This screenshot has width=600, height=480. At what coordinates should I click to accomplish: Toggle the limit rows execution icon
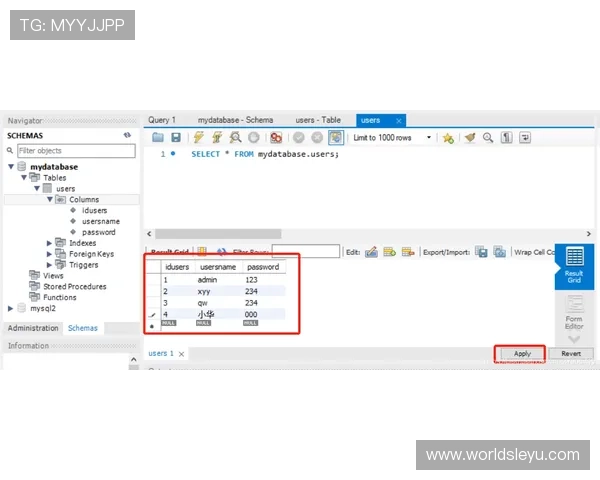336,138
